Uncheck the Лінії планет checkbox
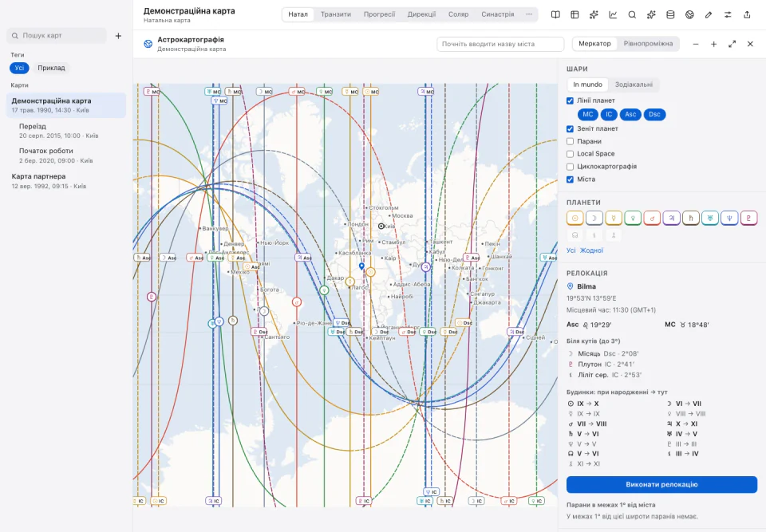 (x=570, y=100)
